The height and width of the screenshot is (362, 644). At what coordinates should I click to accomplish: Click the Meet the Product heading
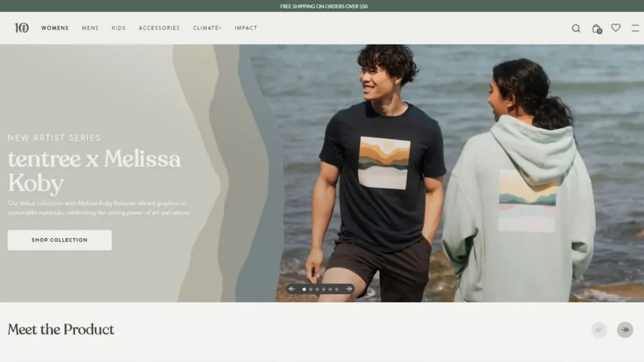[61, 329]
